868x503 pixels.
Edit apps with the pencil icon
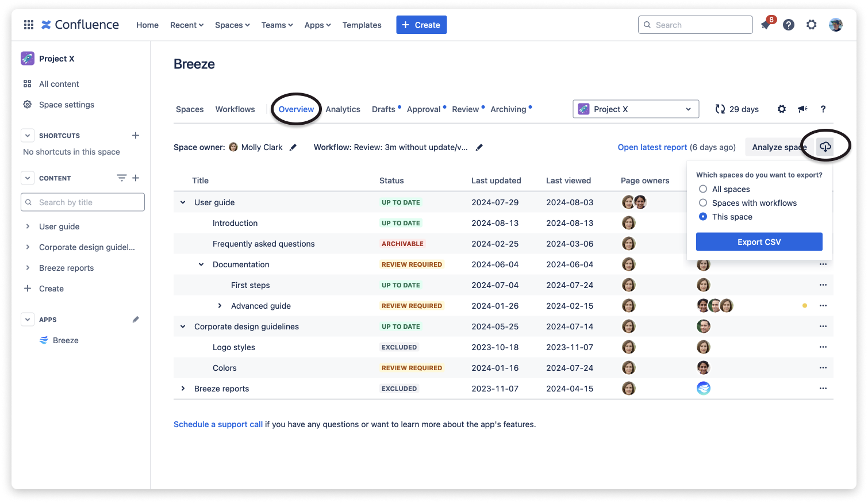(136, 320)
